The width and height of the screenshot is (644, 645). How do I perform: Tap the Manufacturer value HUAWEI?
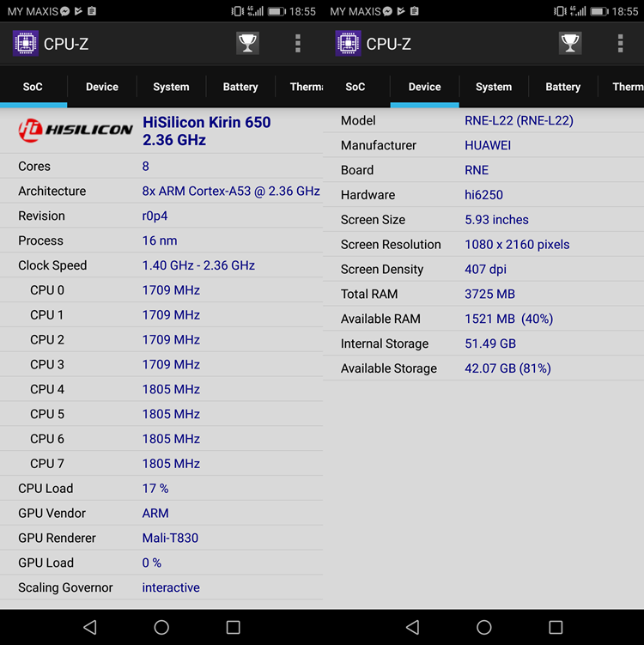point(488,145)
